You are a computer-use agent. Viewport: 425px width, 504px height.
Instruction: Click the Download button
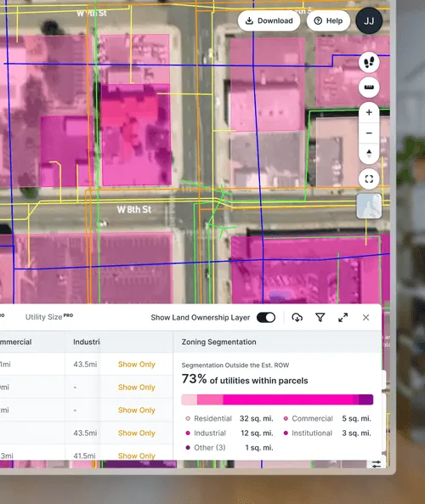[269, 21]
